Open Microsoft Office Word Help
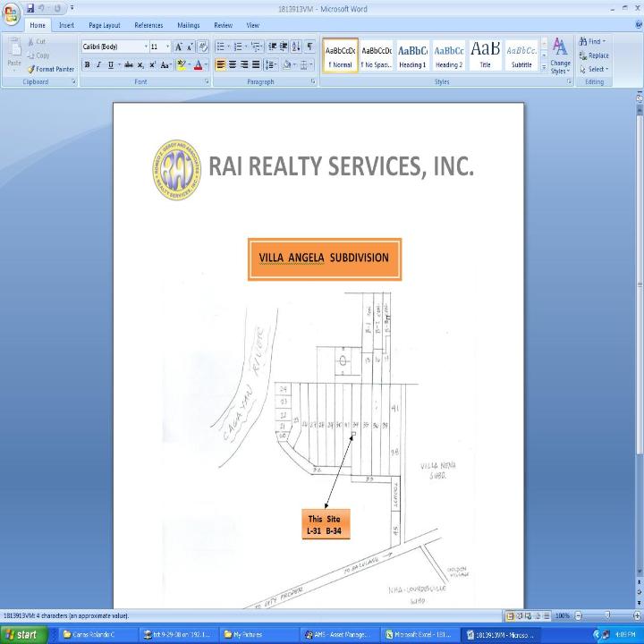Image resolution: width=644 pixels, height=644 pixels. click(639, 25)
